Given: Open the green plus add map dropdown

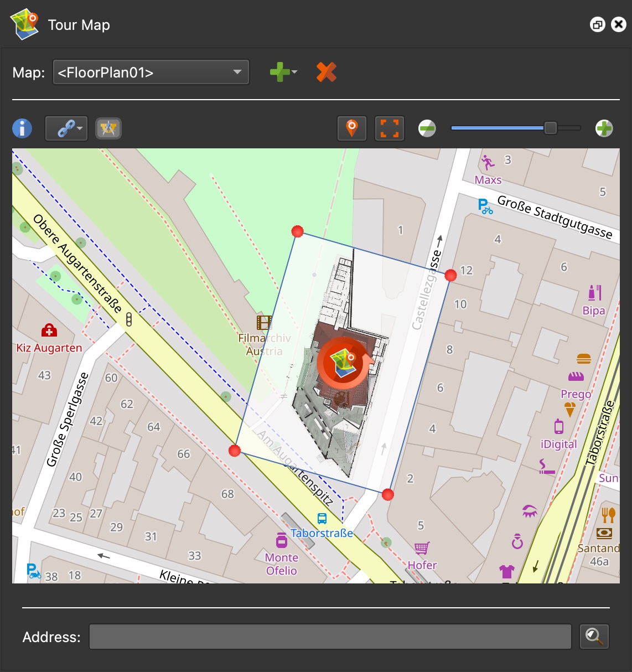Looking at the screenshot, I should [283, 73].
